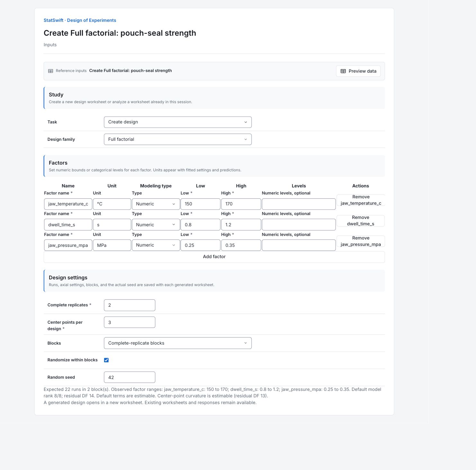Image resolution: width=476 pixels, height=470 pixels.
Task: Remove the jaw_pressure_mpa factor
Action: 361,241
